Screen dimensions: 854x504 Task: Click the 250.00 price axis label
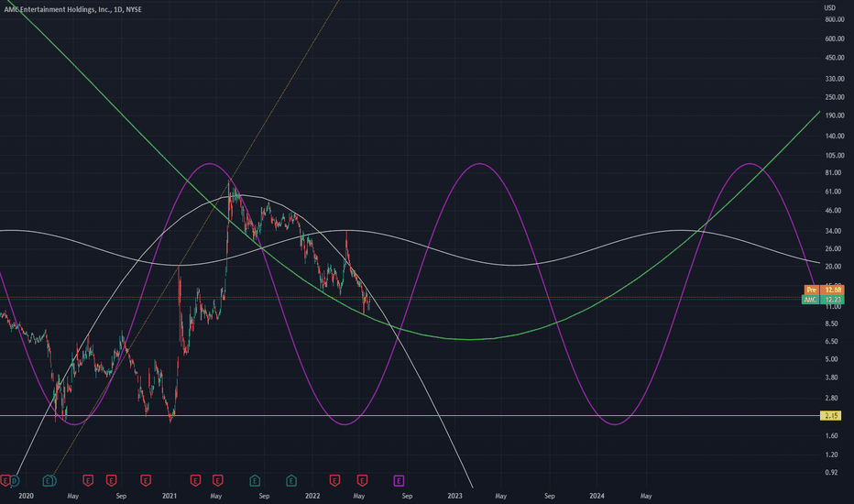click(x=835, y=97)
